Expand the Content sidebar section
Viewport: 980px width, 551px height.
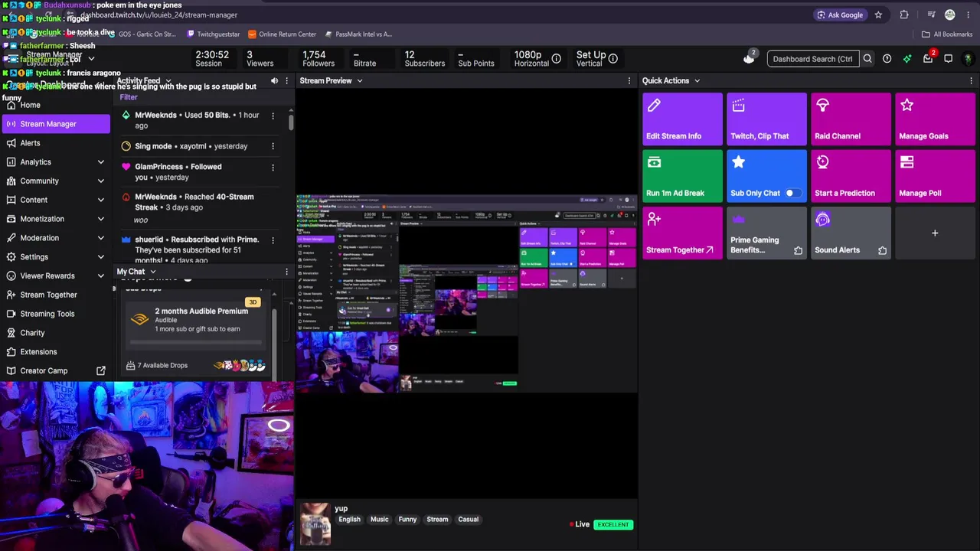(x=100, y=200)
